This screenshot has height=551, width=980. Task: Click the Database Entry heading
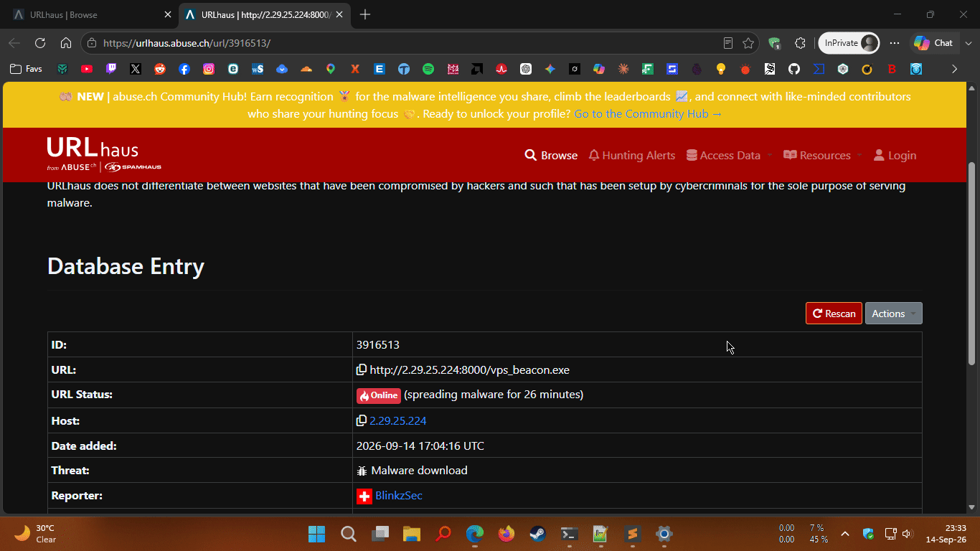(x=126, y=266)
